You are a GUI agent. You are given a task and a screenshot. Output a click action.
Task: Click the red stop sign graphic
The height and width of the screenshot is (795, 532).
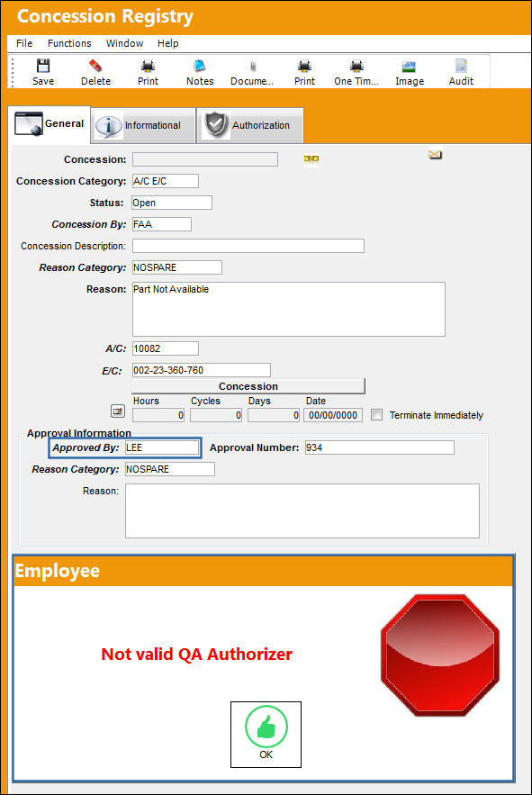[x=440, y=655]
